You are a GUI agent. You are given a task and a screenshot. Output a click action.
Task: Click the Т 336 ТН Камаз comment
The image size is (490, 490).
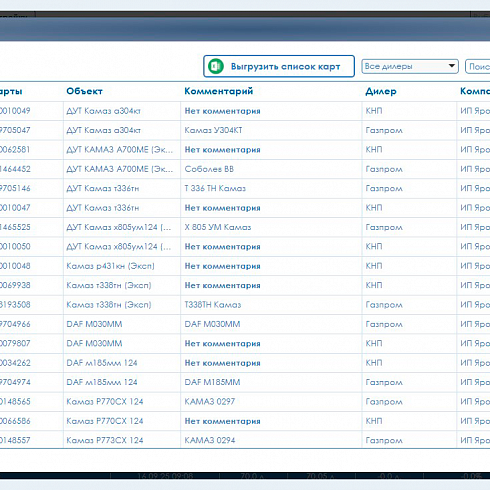215,188
